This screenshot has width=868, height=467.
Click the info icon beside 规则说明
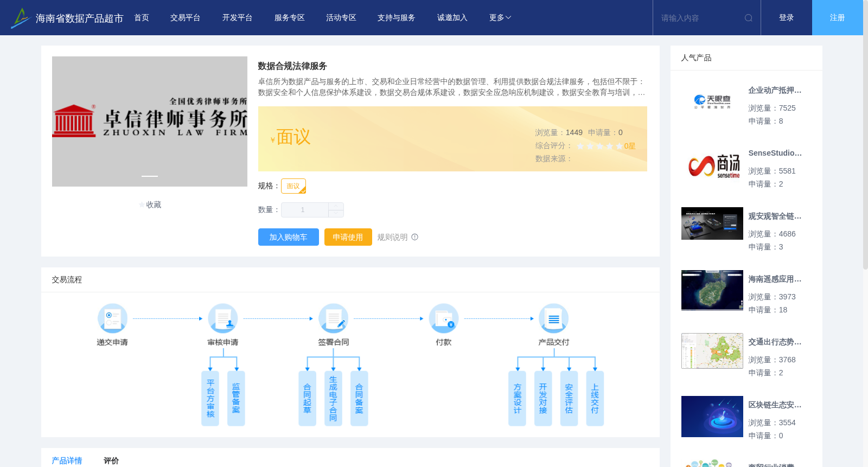(415, 237)
